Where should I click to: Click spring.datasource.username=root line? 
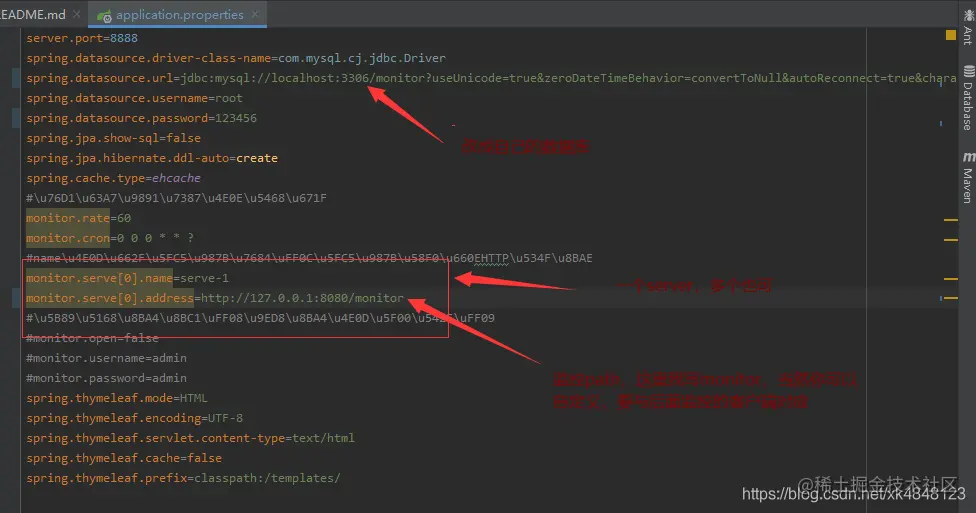click(134, 98)
